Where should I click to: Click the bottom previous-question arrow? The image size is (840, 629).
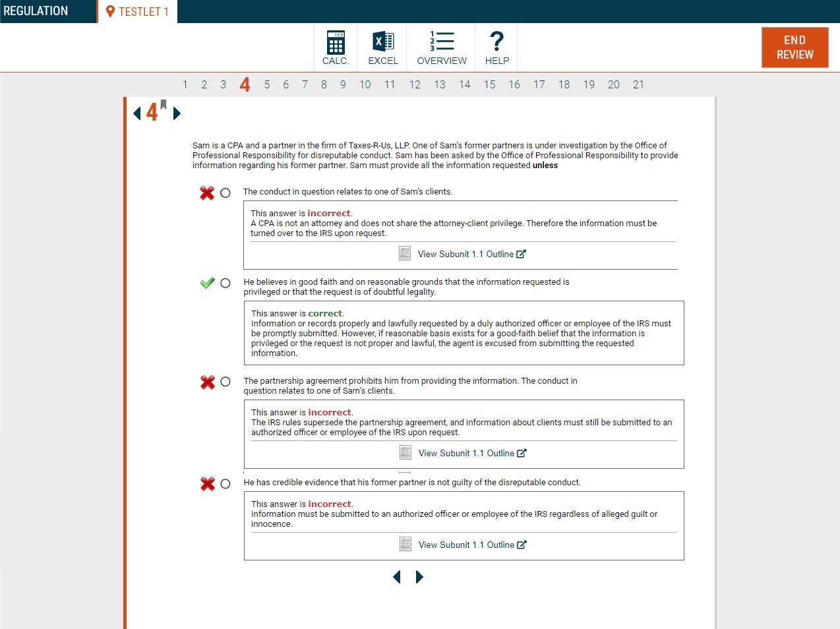coord(397,577)
